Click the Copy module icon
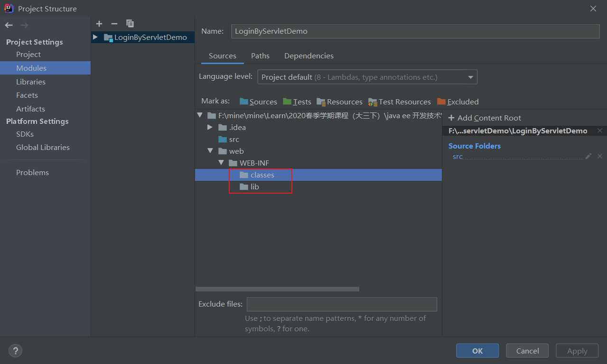The image size is (607, 364). pos(130,23)
